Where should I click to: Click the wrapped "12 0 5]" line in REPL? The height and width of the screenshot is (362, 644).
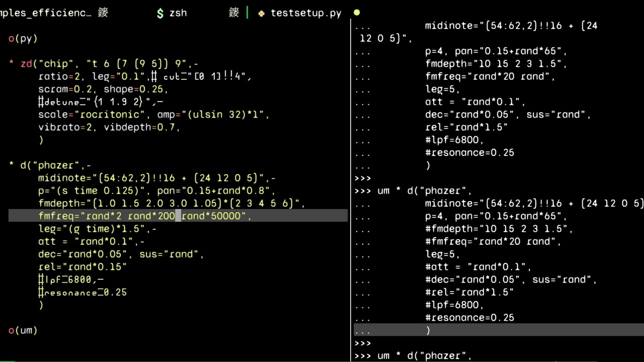386,38
